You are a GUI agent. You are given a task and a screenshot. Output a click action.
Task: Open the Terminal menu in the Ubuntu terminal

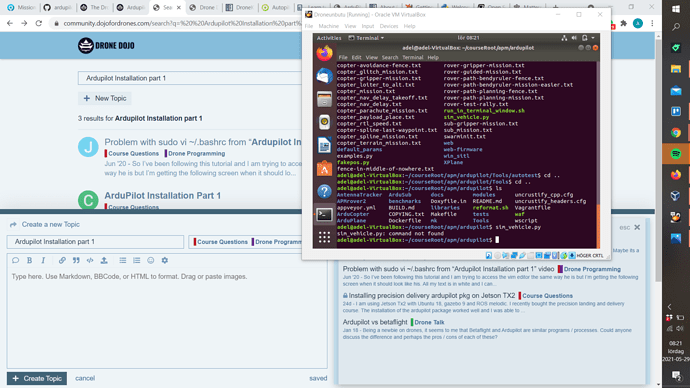point(412,57)
